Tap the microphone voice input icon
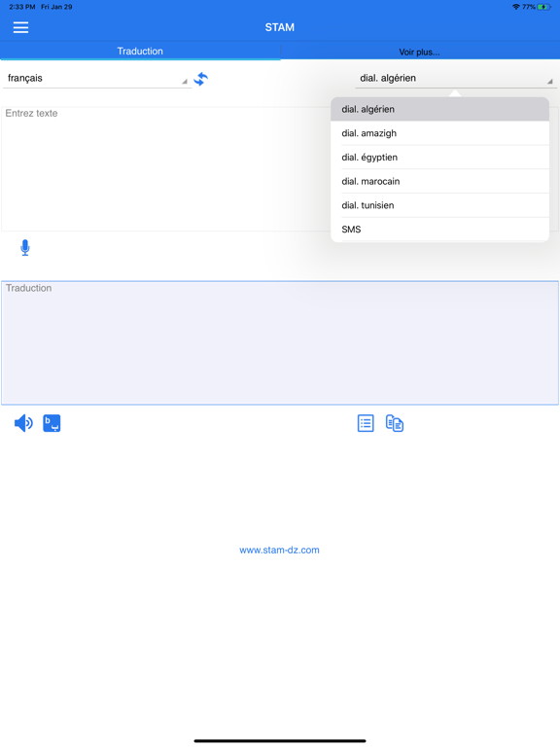Viewport: 560px width, 747px height. (x=25, y=248)
